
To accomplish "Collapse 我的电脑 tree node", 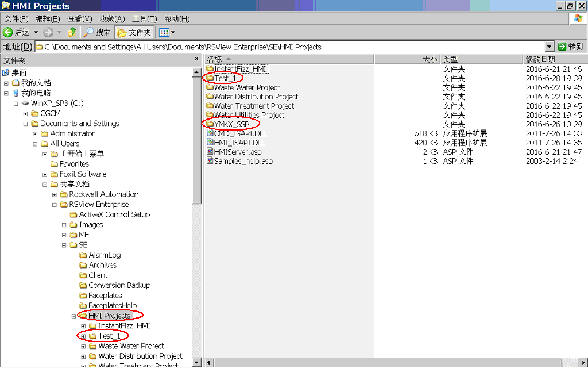I will pos(6,93).
